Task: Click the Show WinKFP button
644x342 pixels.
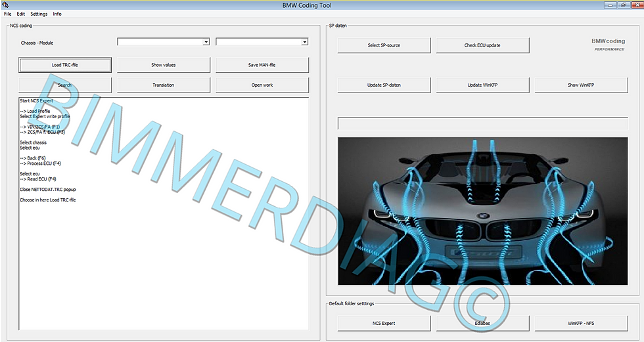Action: tap(581, 85)
